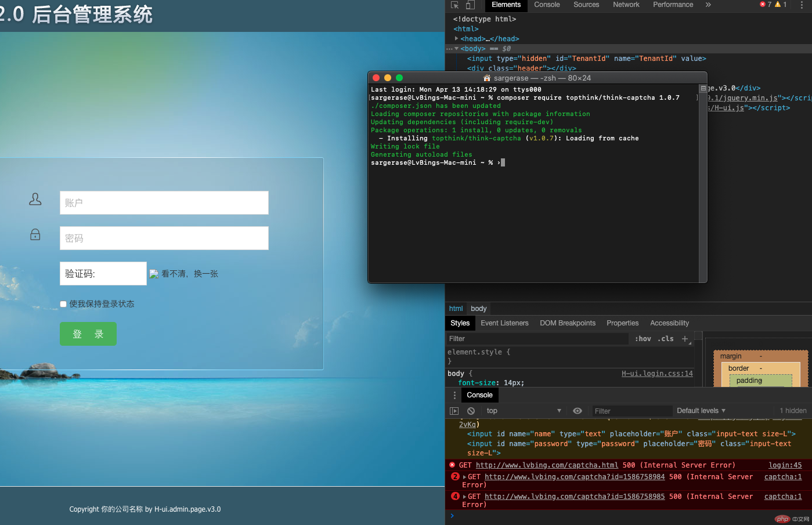Activate the inspect element picker icon

pos(455,5)
